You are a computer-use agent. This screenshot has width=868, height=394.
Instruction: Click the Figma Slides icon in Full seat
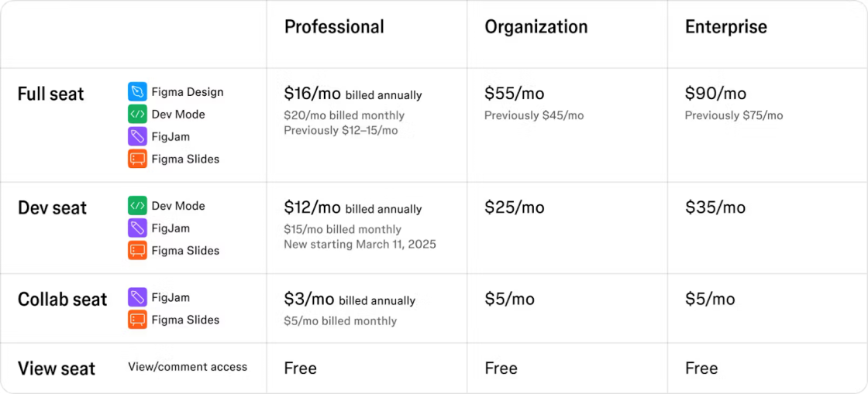pyautogui.click(x=137, y=159)
